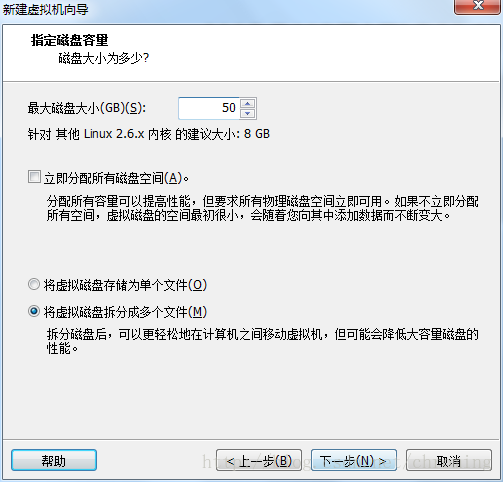
Task: Click the 拆分磁盘后 description paragraph
Action: pyautogui.click(x=263, y=341)
